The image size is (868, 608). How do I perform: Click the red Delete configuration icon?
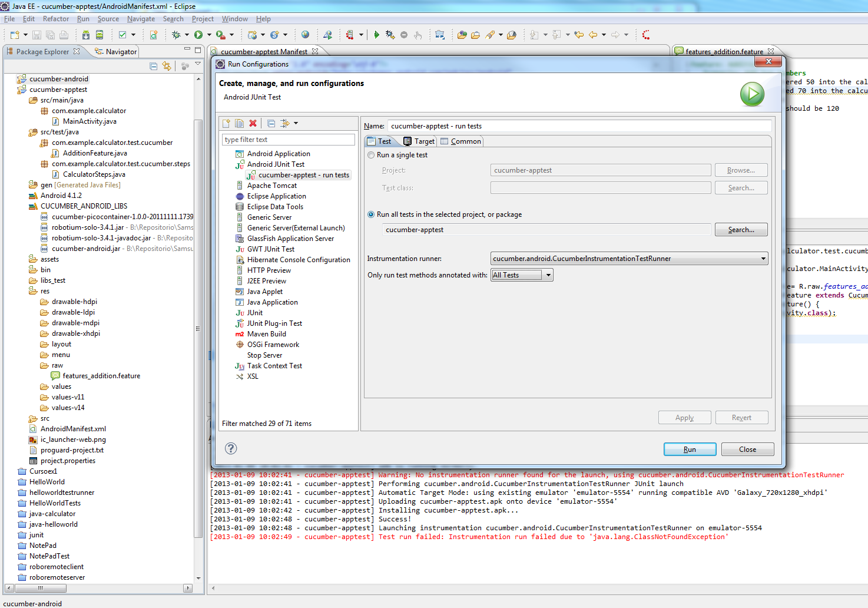(x=253, y=123)
